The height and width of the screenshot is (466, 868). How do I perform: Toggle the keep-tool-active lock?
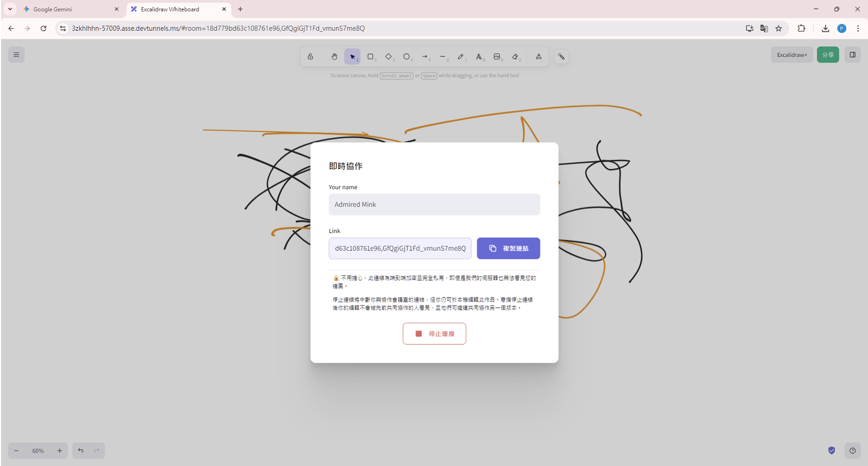(x=311, y=56)
